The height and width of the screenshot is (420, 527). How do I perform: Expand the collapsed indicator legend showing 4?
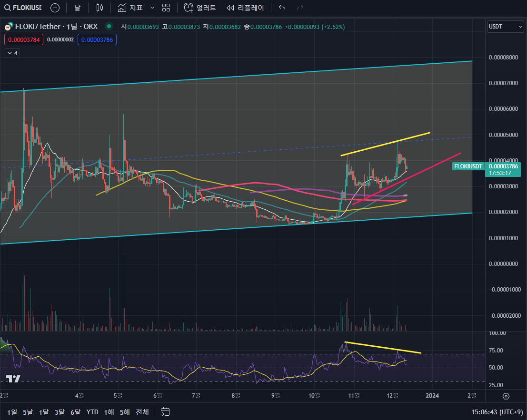coord(12,53)
